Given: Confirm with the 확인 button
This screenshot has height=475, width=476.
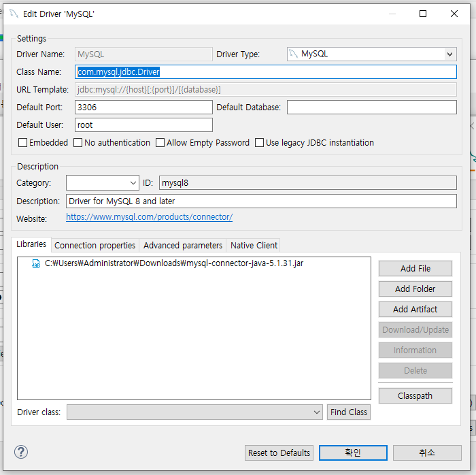Looking at the screenshot, I should [353, 453].
